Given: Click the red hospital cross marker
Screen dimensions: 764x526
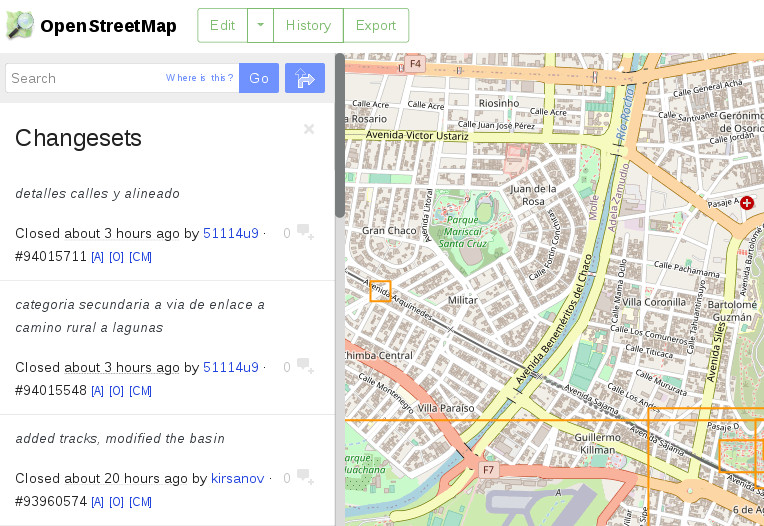Looking at the screenshot, I should tap(747, 203).
